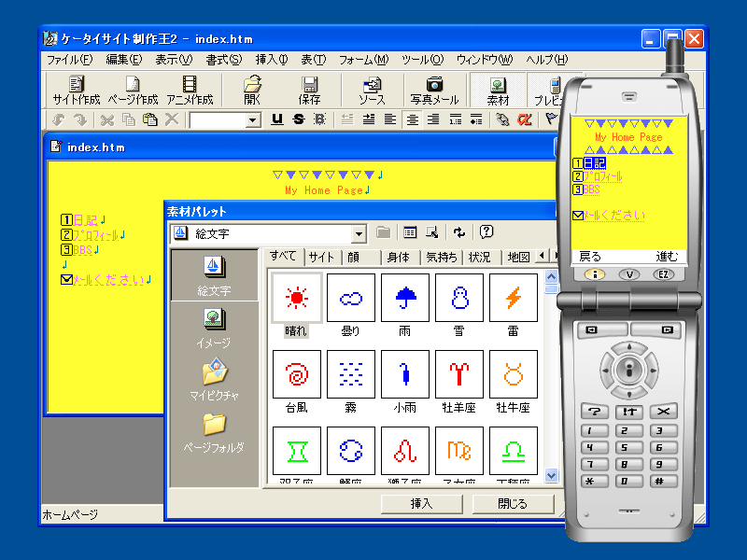Open the ヘルプ(H) menu
747x560 pixels.
[547, 60]
